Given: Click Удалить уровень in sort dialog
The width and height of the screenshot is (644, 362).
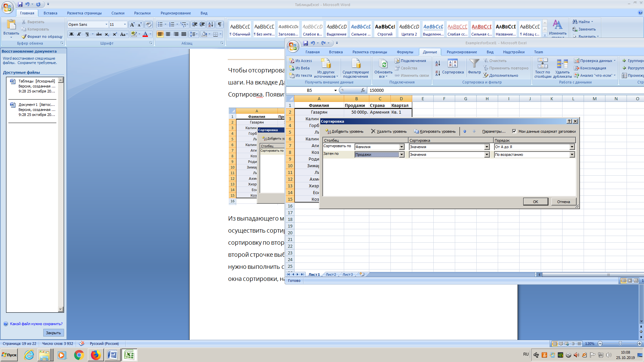Looking at the screenshot, I should pyautogui.click(x=389, y=131).
